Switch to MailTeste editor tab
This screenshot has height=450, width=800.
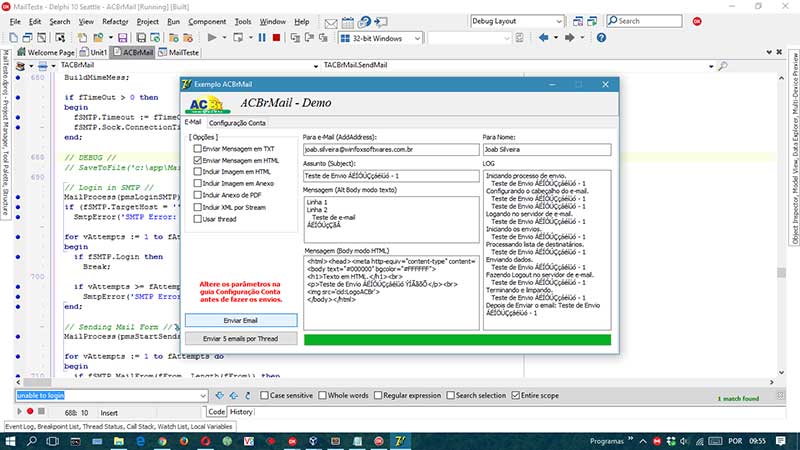(x=179, y=52)
